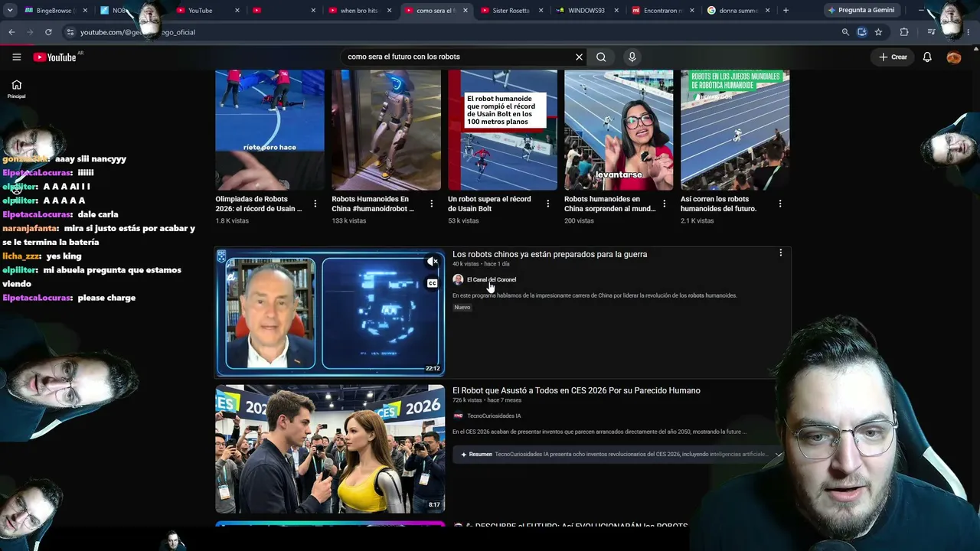The height and width of the screenshot is (551, 980).
Task: Go back with the browser back arrow
Action: click(11, 32)
